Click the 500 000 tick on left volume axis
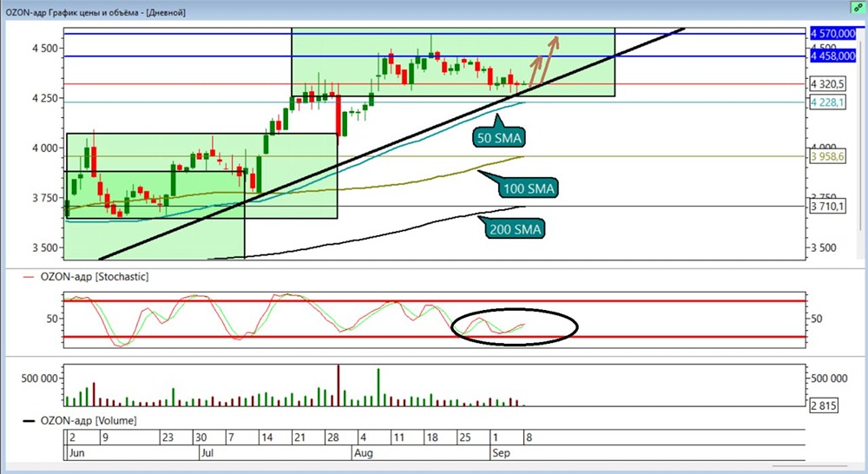Viewport: 868px width, 474px height. tap(39, 379)
